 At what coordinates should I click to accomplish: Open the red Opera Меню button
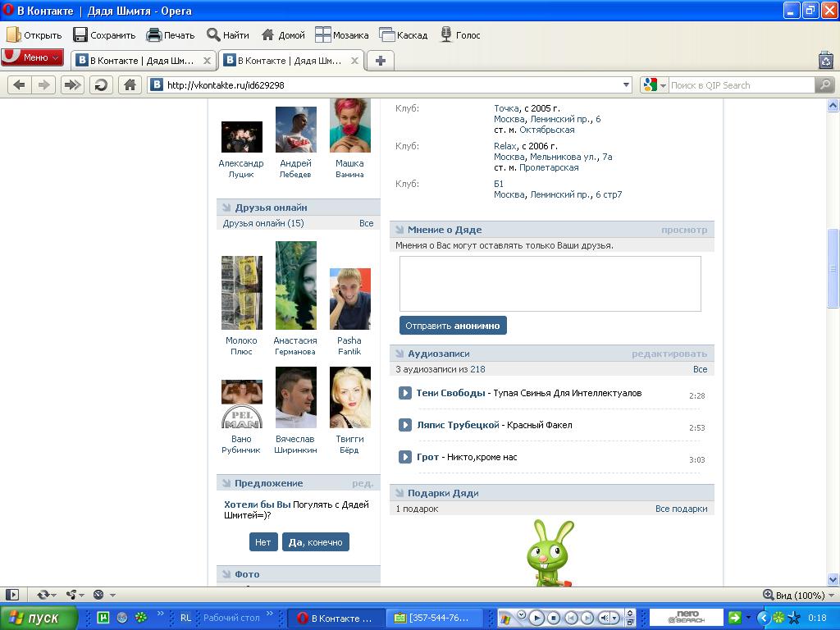point(32,57)
